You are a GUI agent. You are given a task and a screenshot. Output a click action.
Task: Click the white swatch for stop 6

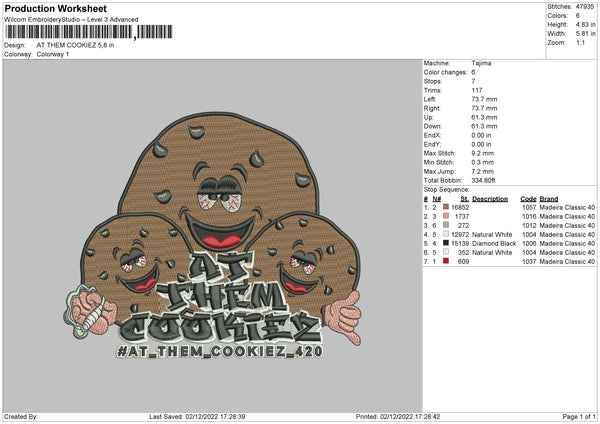point(446,252)
